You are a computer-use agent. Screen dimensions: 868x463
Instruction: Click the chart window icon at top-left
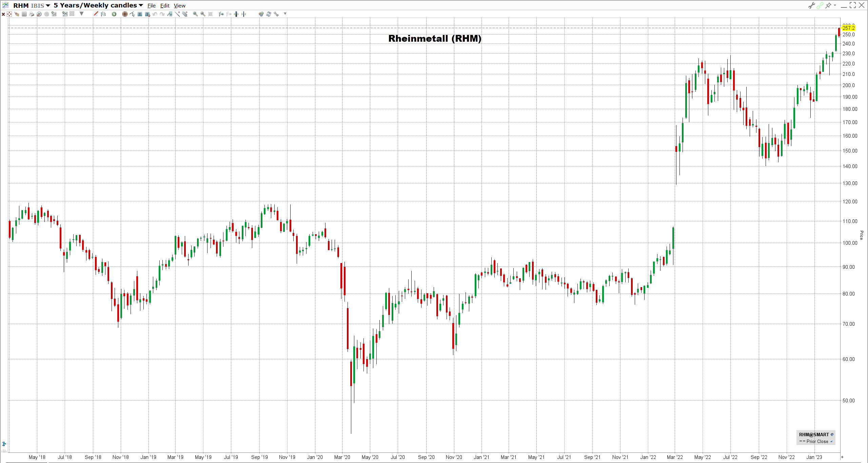[x=5, y=5]
